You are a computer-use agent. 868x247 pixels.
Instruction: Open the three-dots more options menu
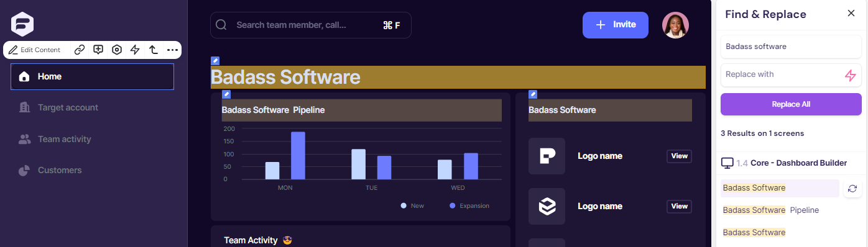[x=172, y=50]
